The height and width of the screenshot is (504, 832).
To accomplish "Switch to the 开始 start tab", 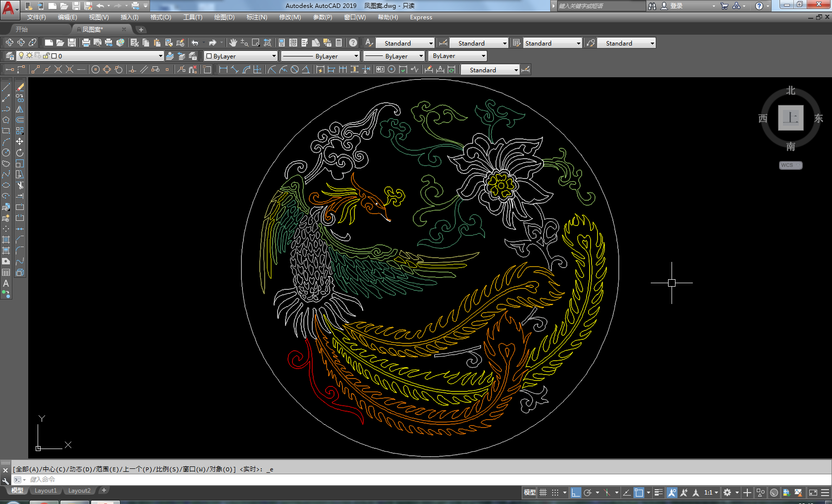I will click(x=21, y=30).
